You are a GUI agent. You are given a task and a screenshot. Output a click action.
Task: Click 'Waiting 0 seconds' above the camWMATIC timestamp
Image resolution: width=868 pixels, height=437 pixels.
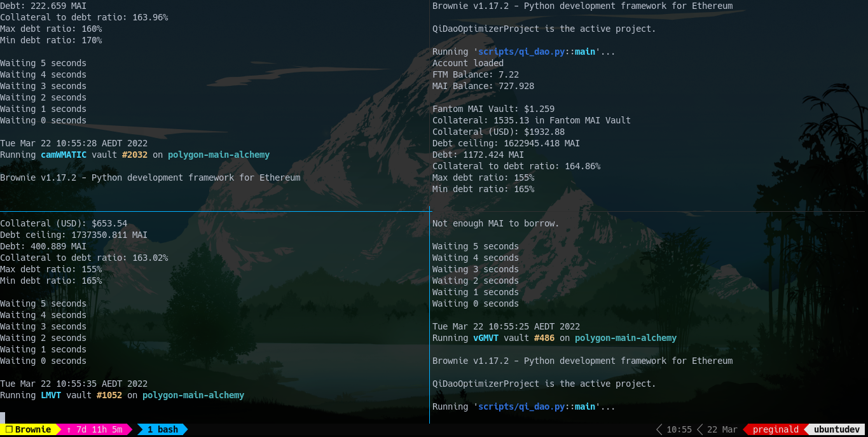(x=43, y=120)
